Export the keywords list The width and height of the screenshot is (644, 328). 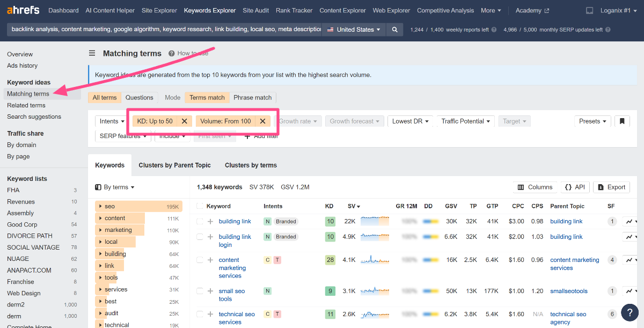point(611,187)
